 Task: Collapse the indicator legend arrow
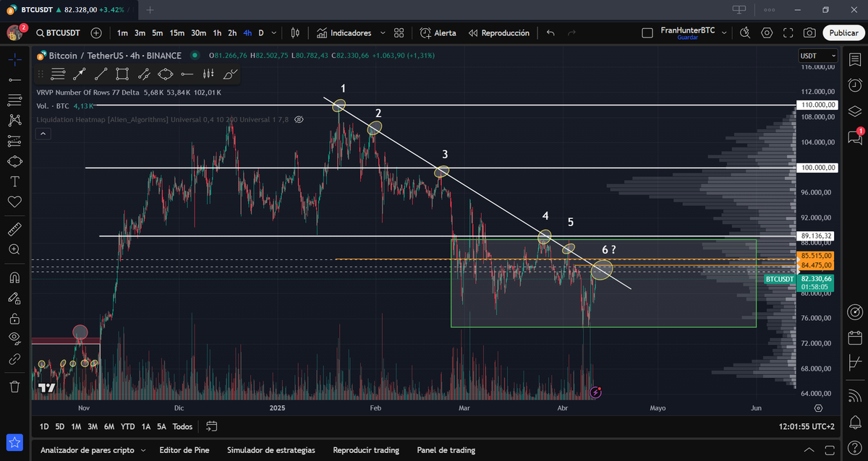[x=42, y=134]
